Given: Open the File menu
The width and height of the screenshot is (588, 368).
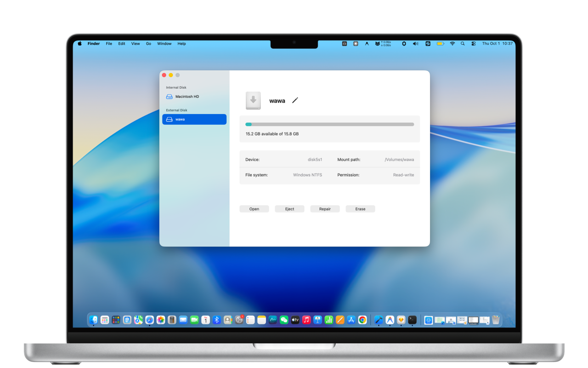Looking at the screenshot, I should click(109, 44).
